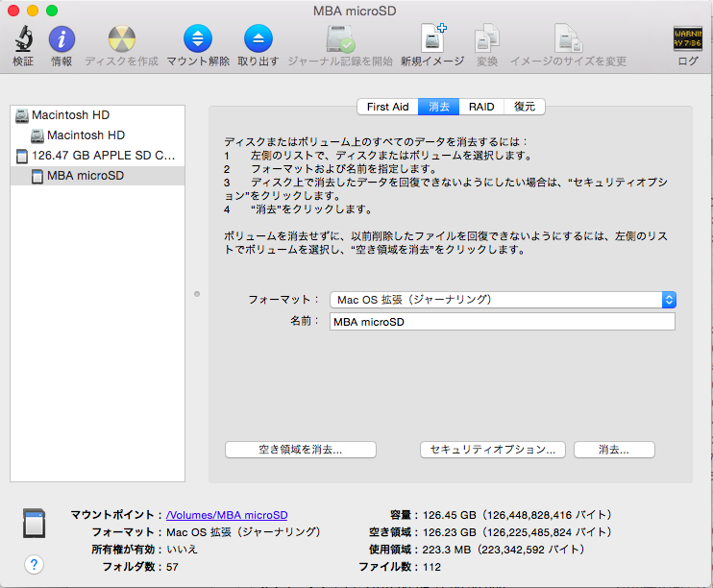
Task: Open the 情報 (Info) toolbar icon
Action: [x=61, y=38]
